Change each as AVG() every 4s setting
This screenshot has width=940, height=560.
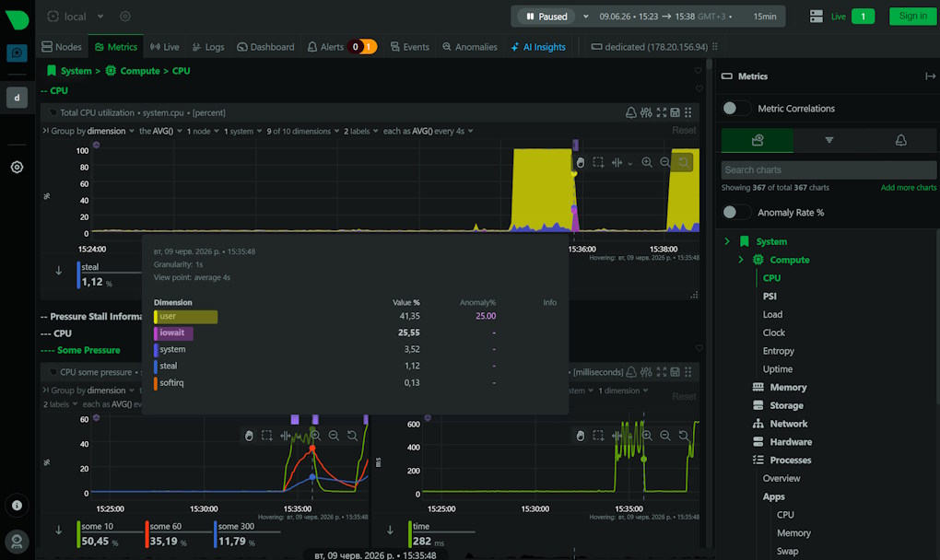428,131
